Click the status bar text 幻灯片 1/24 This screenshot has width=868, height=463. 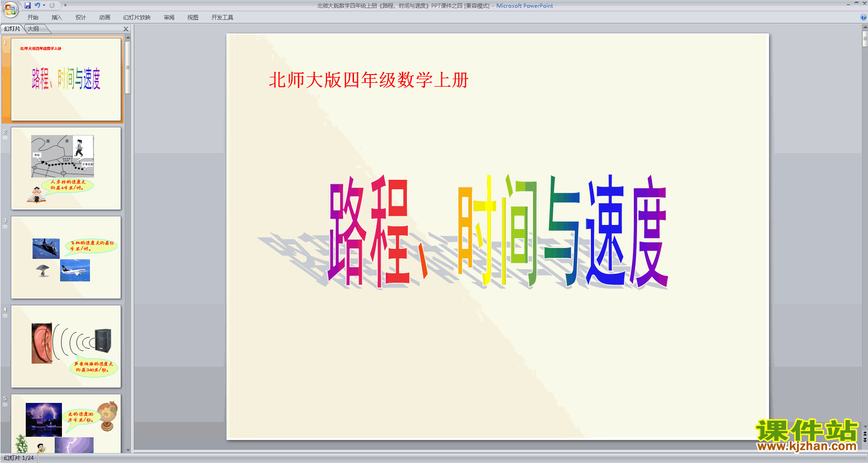pyautogui.click(x=19, y=458)
